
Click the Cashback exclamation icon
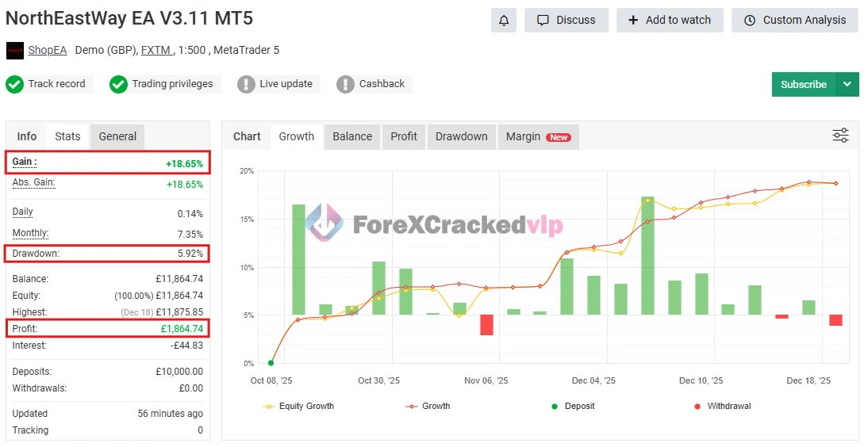pyautogui.click(x=345, y=84)
